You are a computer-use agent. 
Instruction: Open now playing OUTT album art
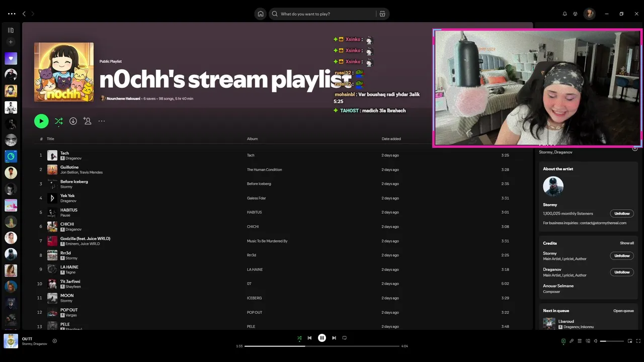(11, 341)
